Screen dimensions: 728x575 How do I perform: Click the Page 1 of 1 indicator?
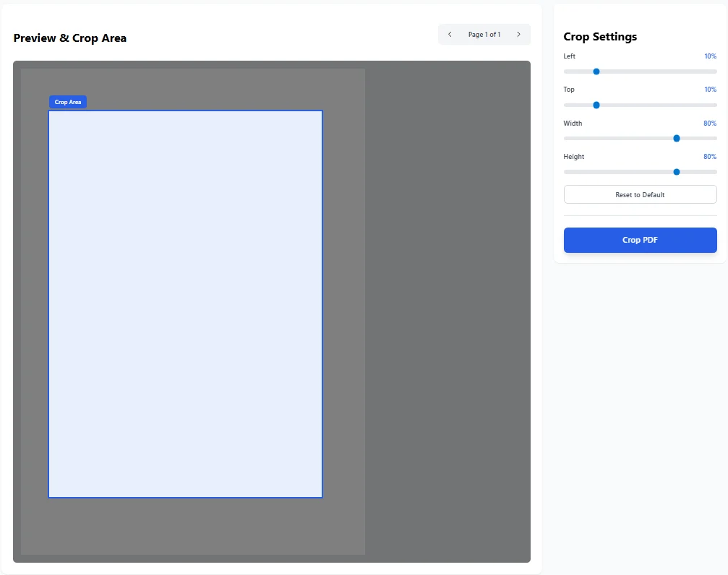coord(484,34)
